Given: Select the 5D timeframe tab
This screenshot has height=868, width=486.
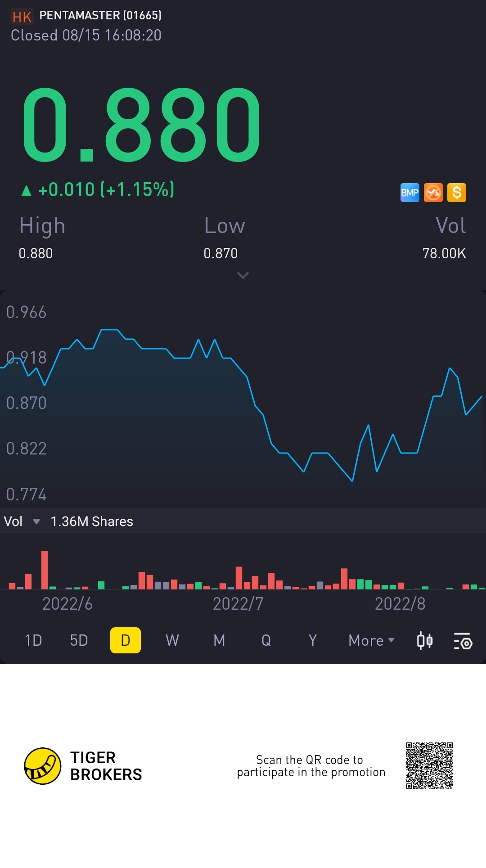Looking at the screenshot, I should (x=79, y=640).
